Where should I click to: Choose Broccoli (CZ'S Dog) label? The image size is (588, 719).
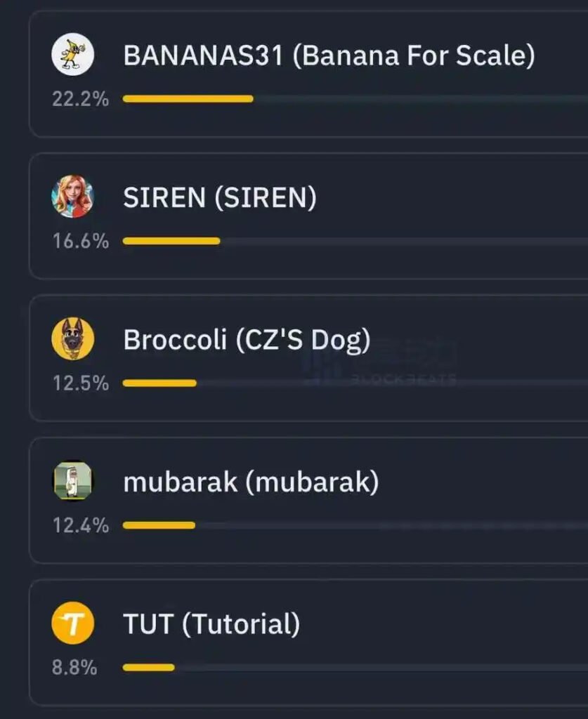247,341
